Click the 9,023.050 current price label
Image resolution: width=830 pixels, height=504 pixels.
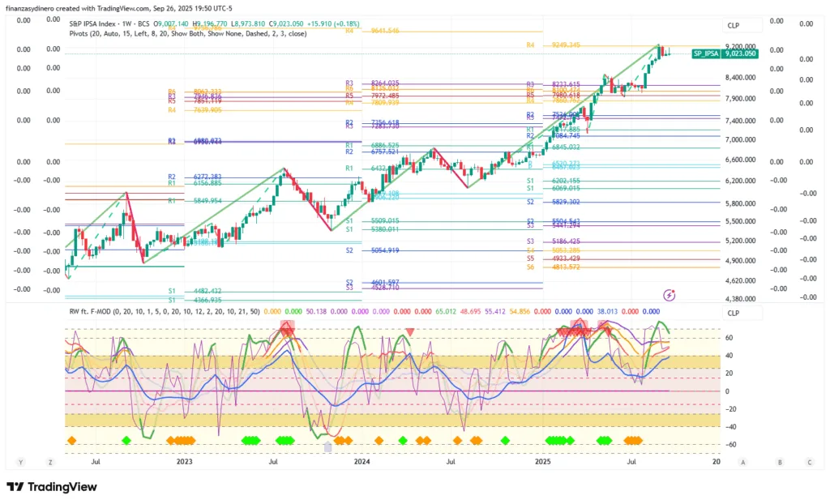[x=741, y=53]
